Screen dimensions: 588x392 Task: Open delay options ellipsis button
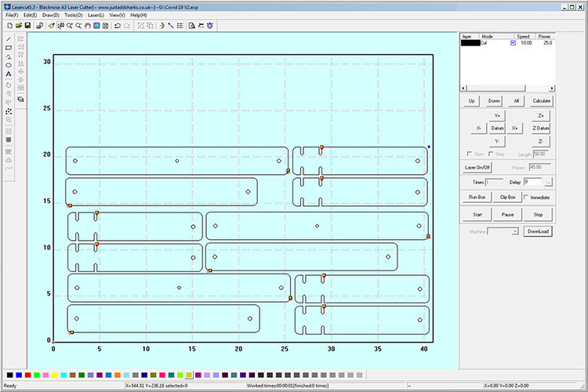click(548, 182)
